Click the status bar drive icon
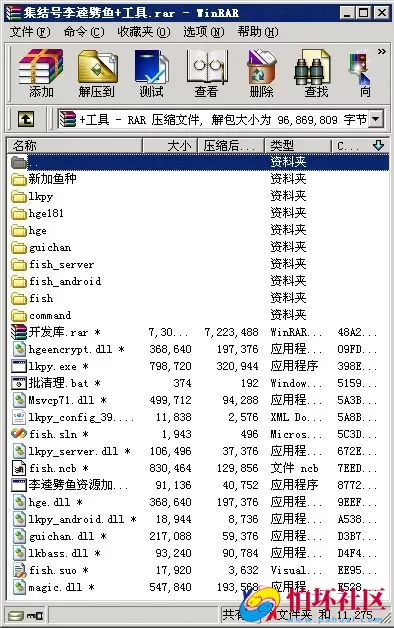Screen dimensions: 394x628 (16, 615)
